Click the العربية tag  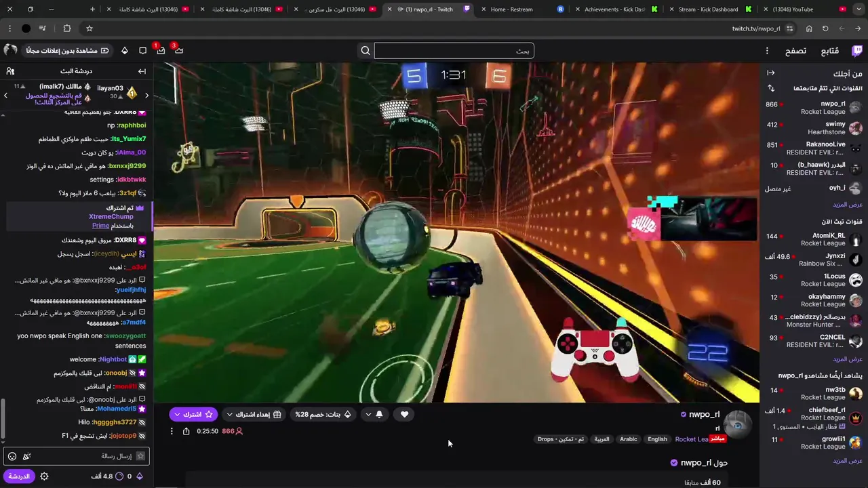pos(602,439)
